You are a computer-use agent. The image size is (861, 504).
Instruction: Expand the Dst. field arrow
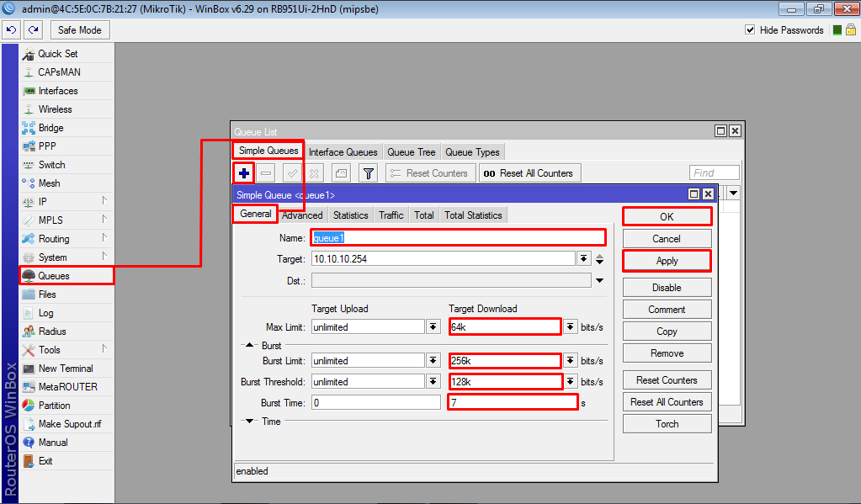[x=599, y=280]
